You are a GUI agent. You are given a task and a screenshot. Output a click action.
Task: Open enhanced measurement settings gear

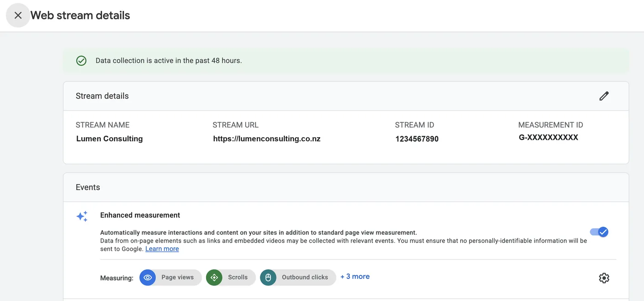pyautogui.click(x=604, y=278)
